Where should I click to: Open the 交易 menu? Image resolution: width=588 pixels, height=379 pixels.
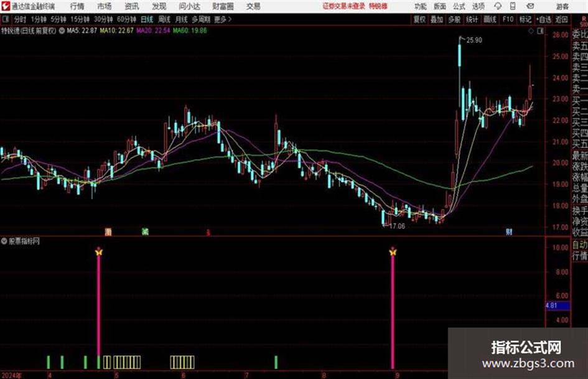[253, 6]
